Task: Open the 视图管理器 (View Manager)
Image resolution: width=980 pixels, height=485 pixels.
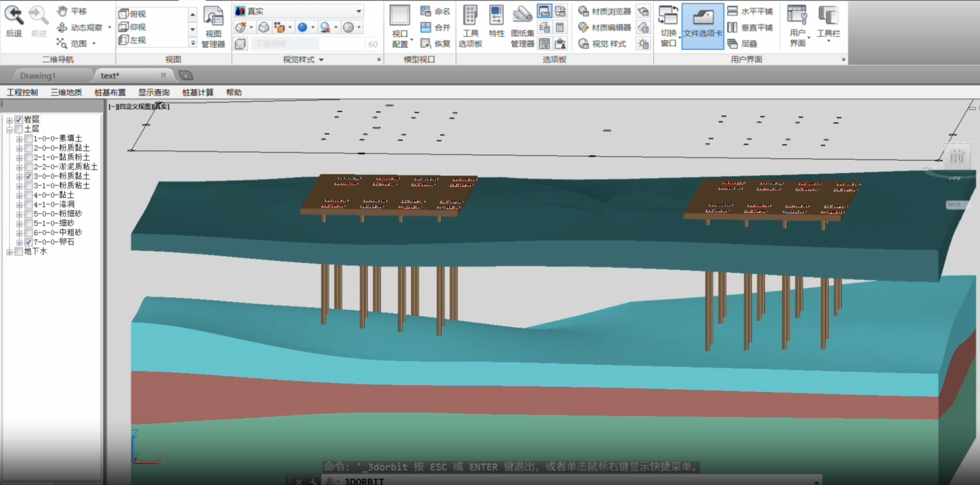Action: [213, 27]
